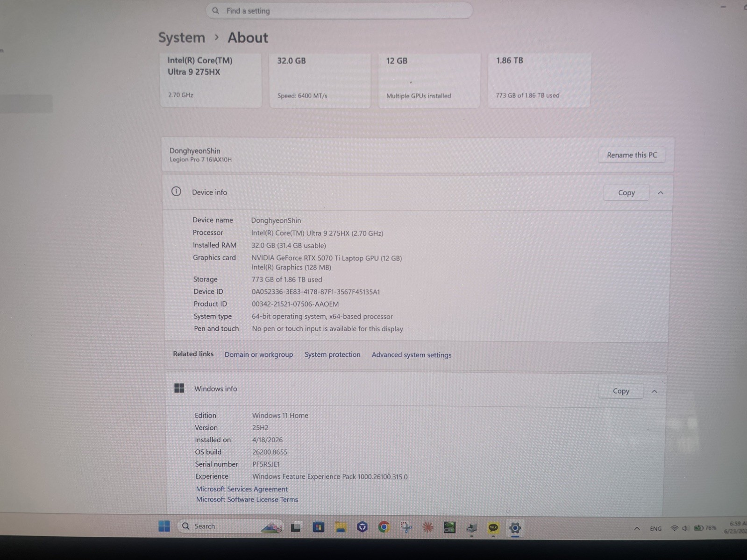Click the search magnifier in Find a setting

coord(215,11)
